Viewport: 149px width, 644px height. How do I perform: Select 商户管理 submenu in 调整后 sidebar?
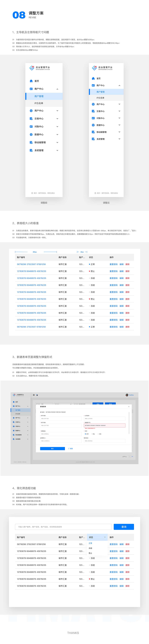coord(106,92)
